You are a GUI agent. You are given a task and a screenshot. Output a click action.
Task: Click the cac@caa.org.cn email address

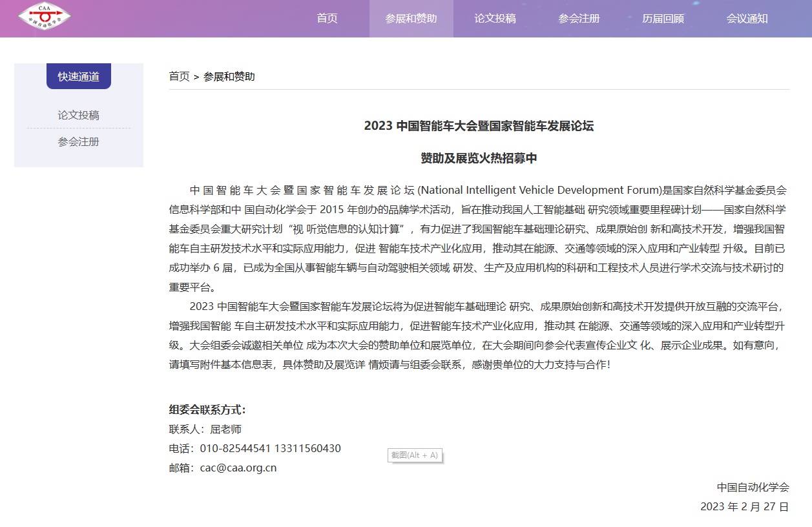(238, 468)
